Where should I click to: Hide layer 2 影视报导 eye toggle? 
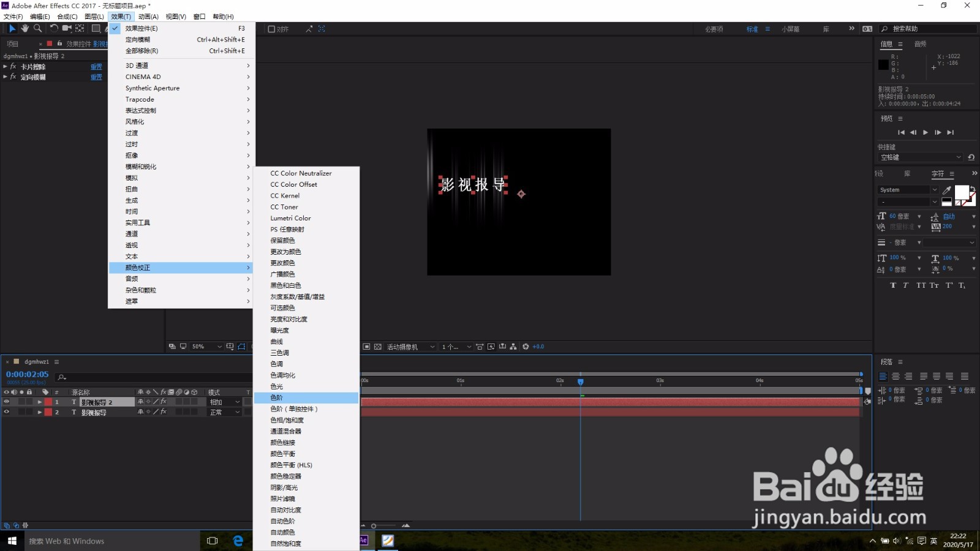pyautogui.click(x=7, y=412)
